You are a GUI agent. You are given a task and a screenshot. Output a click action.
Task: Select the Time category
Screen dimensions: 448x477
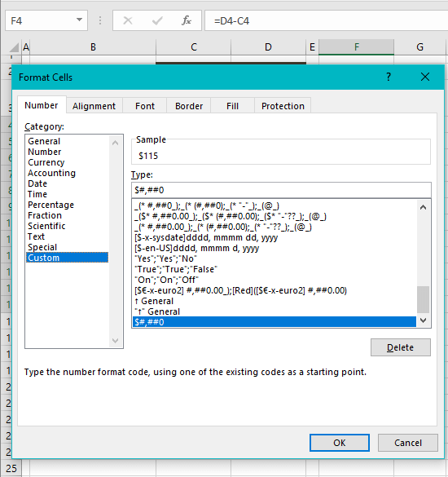(67, 194)
